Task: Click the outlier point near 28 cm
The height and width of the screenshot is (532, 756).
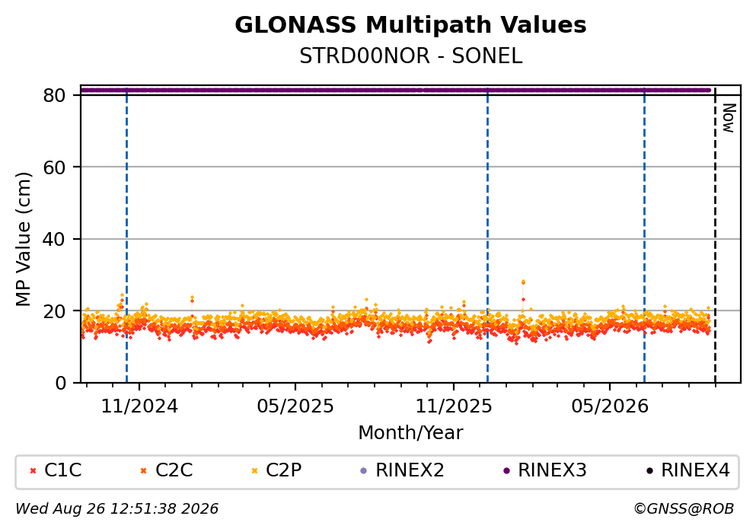Action: (523, 282)
